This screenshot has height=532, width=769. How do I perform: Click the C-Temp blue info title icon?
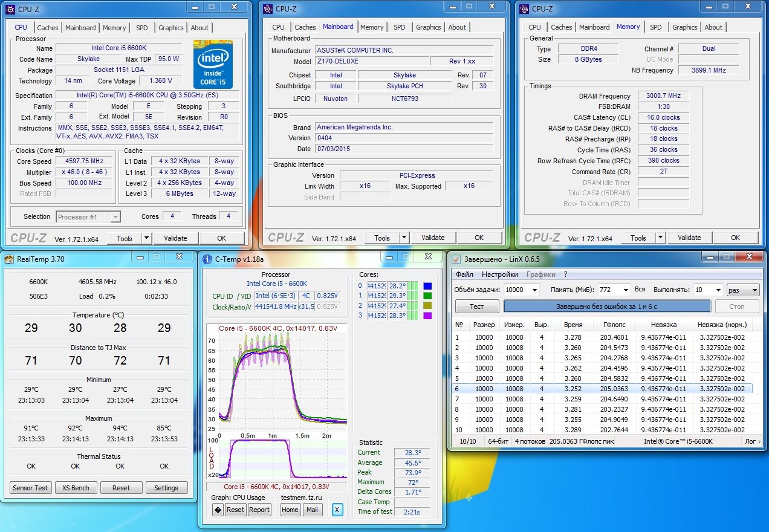207,259
